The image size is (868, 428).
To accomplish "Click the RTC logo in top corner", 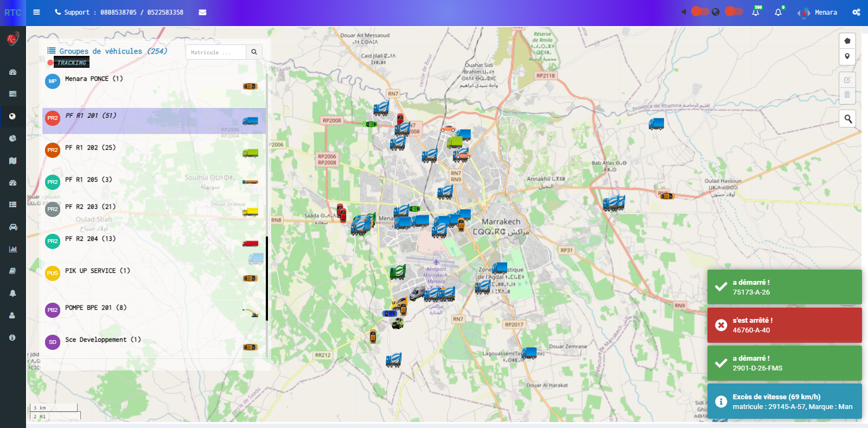I will pos(13,12).
